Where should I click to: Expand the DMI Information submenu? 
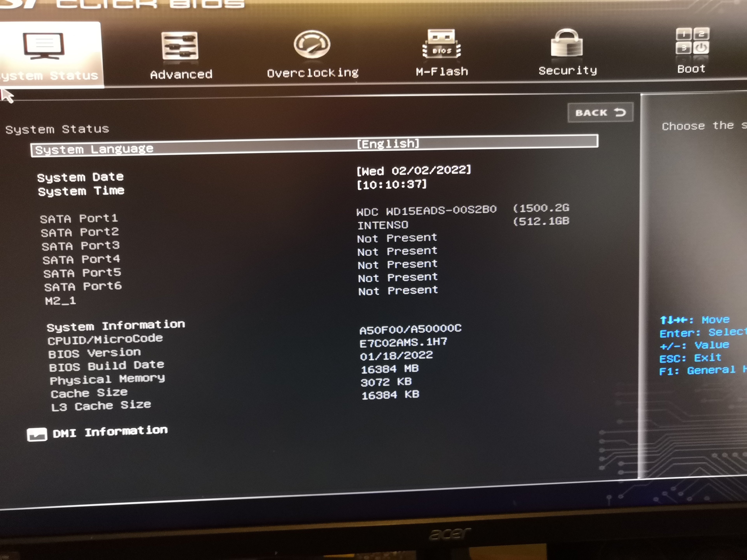click(x=110, y=432)
